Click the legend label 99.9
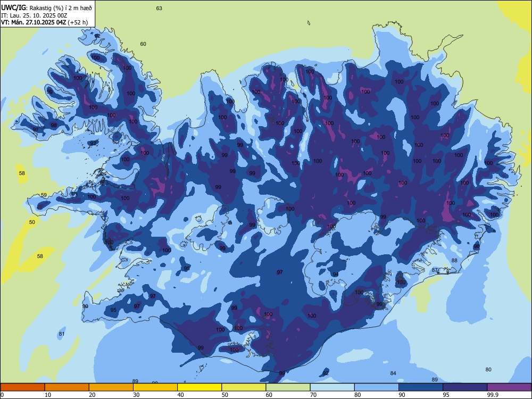The height and width of the screenshot is (399, 532). click(x=492, y=395)
